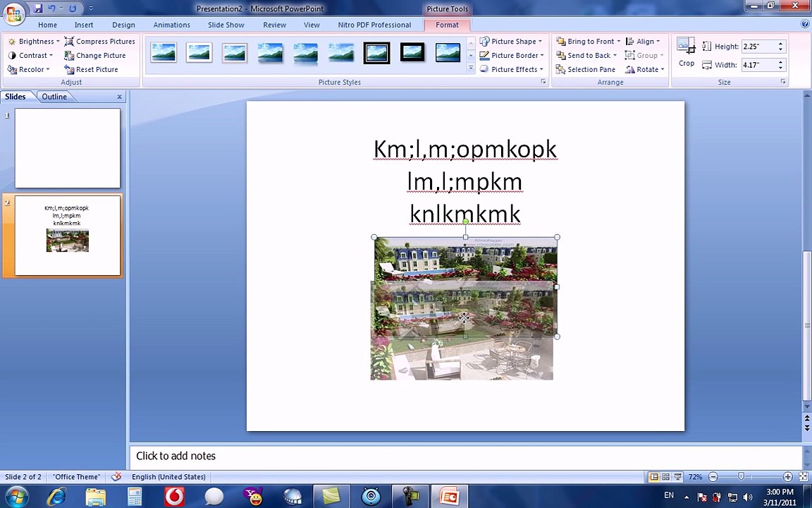Open Customize Quick Access Toolbar arrow

(x=91, y=8)
